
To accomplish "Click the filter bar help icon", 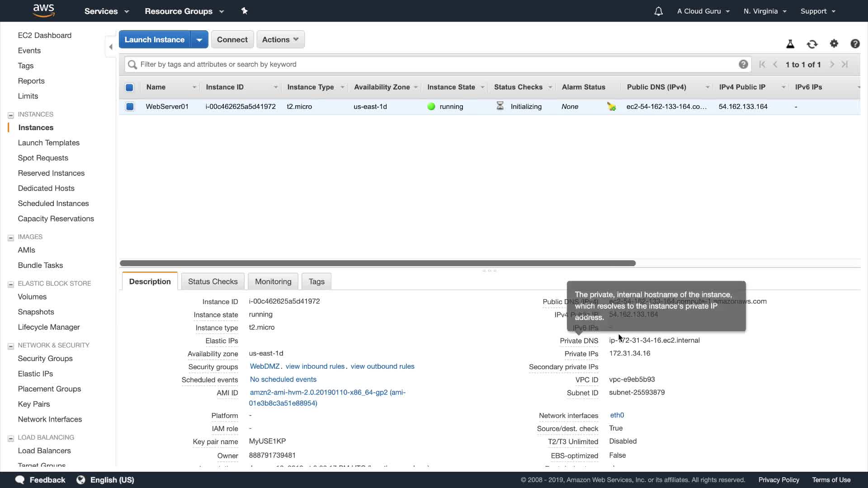I will pos(743,64).
